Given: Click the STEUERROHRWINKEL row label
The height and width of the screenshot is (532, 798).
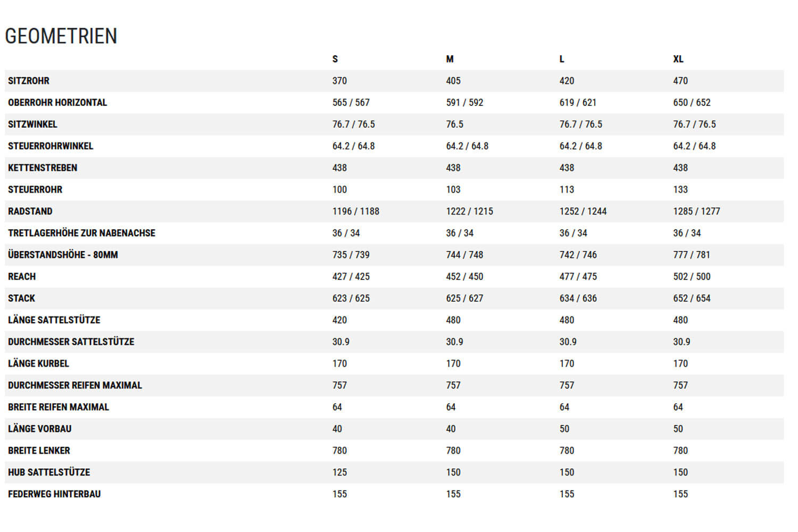Looking at the screenshot, I should (x=51, y=146).
